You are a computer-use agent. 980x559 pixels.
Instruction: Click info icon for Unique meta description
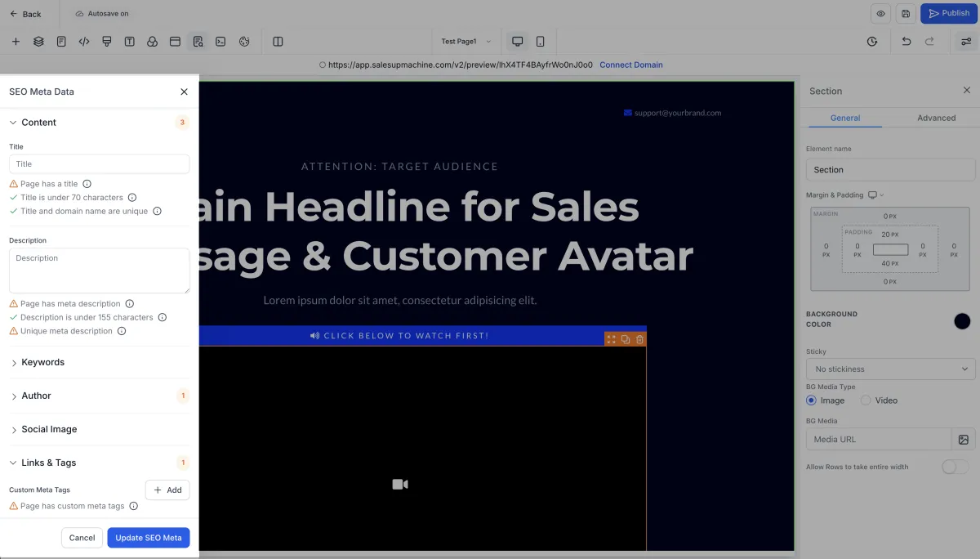click(x=122, y=331)
